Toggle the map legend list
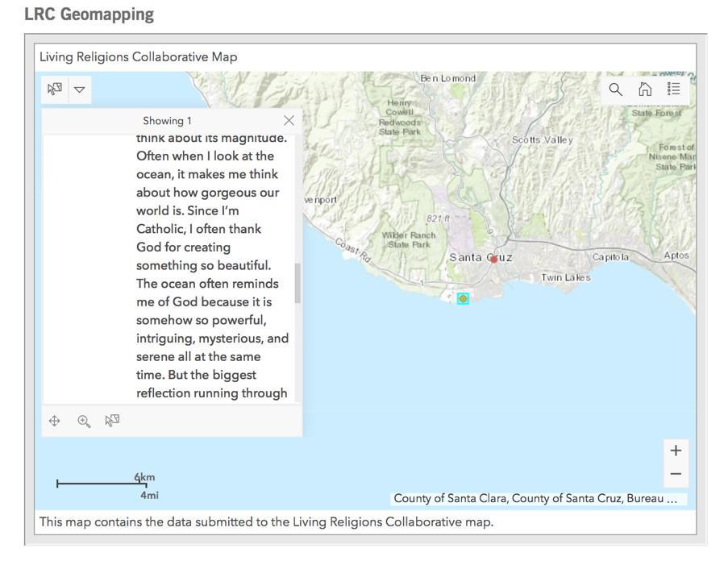The width and height of the screenshot is (728, 565). click(674, 89)
